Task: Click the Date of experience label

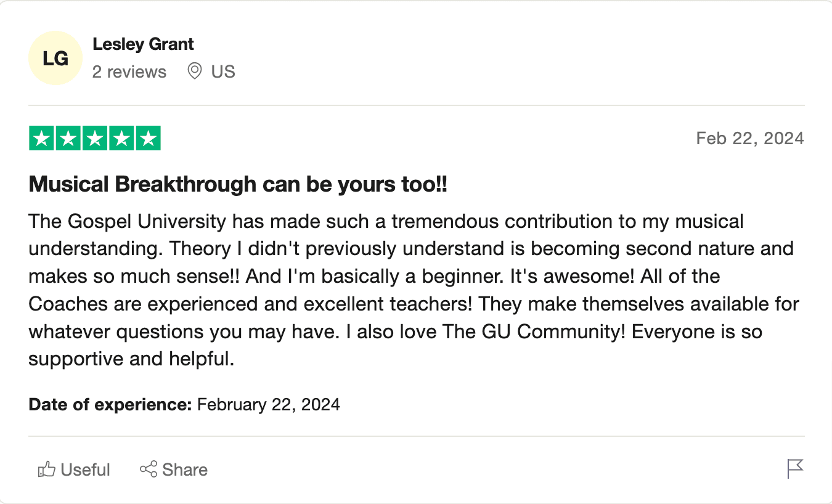Action: point(111,405)
